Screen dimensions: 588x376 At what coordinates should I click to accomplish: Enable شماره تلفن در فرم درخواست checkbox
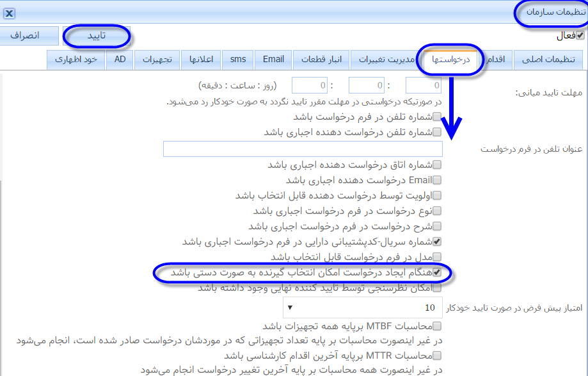437,117
